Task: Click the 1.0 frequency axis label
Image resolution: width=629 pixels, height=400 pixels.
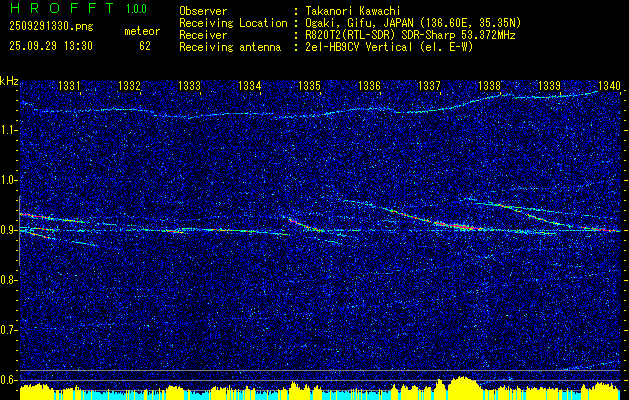Action: point(8,180)
